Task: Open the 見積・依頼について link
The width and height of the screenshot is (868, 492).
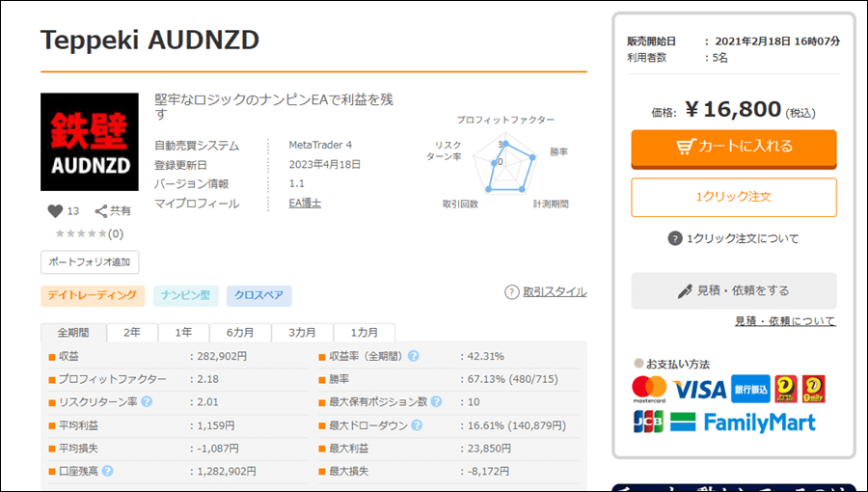Action: point(785,321)
